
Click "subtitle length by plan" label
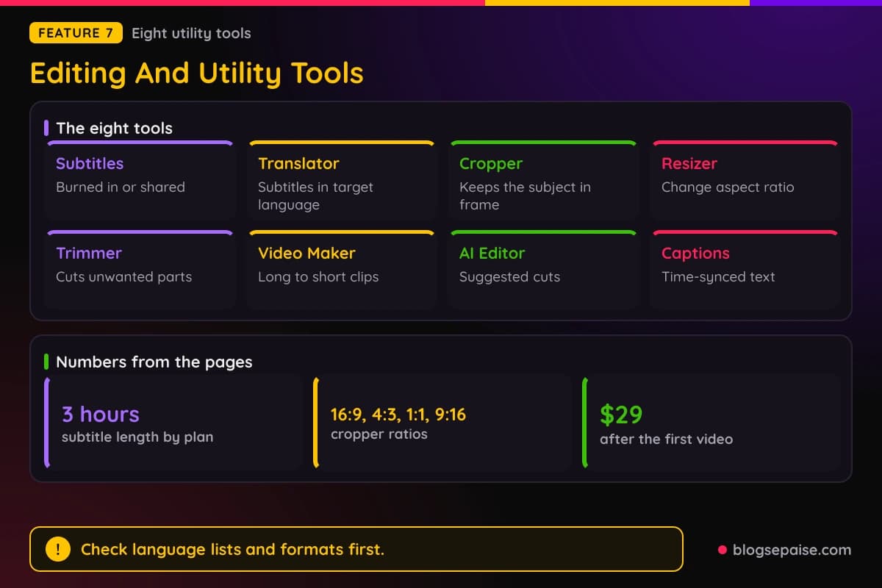point(137,437)
